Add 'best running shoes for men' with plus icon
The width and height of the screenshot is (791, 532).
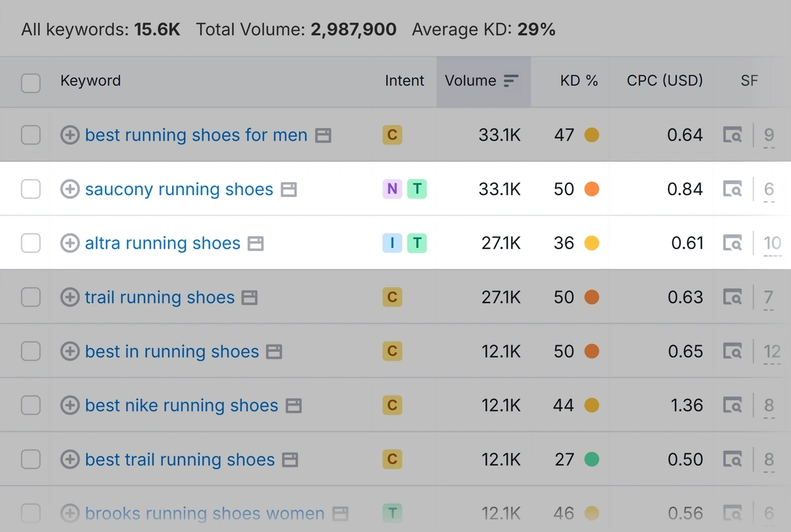point(69,135)
